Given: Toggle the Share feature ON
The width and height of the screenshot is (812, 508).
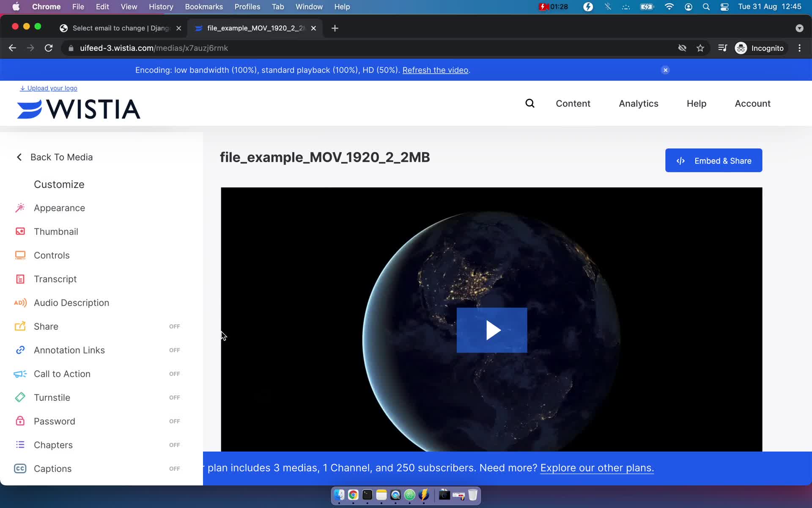Looking at the screenshot, I should coord(174,326).
